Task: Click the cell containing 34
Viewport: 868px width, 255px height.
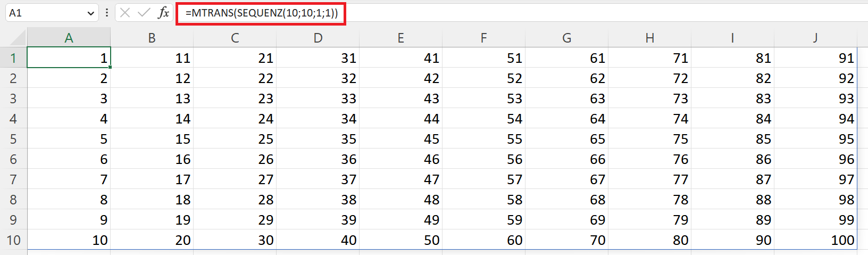Action: point(318,118)
